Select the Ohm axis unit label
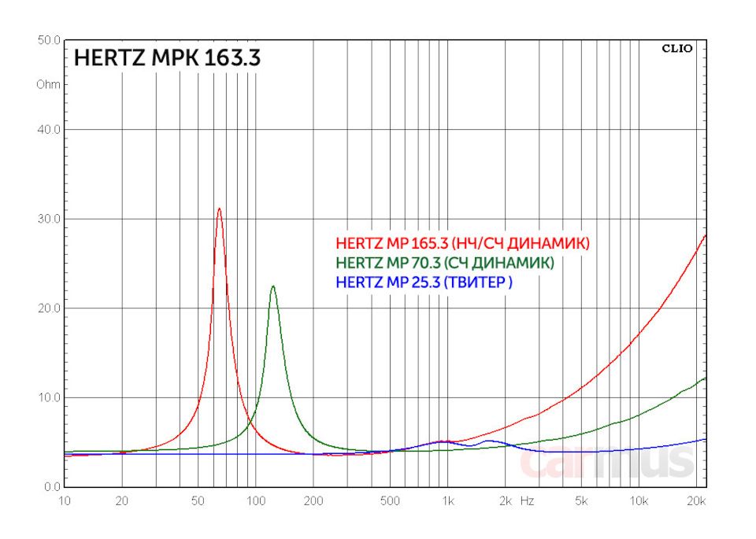The image size is (756, 539). click(48, 85)
